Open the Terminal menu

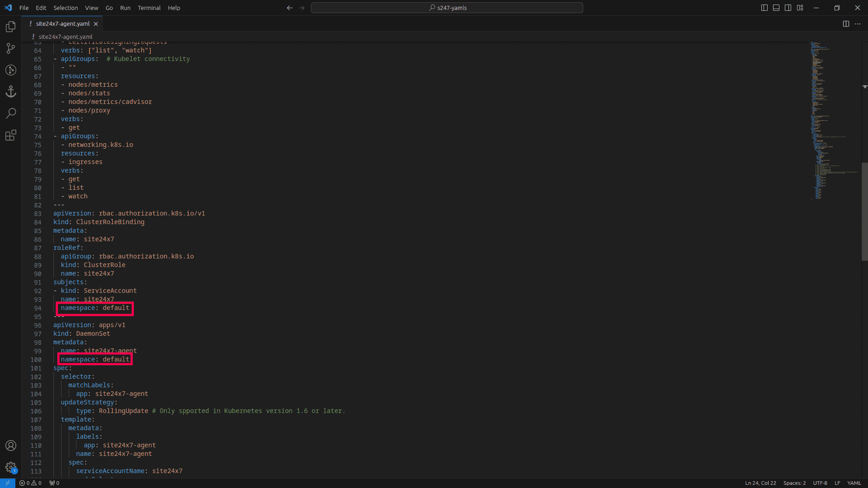[x=149, y=8]
